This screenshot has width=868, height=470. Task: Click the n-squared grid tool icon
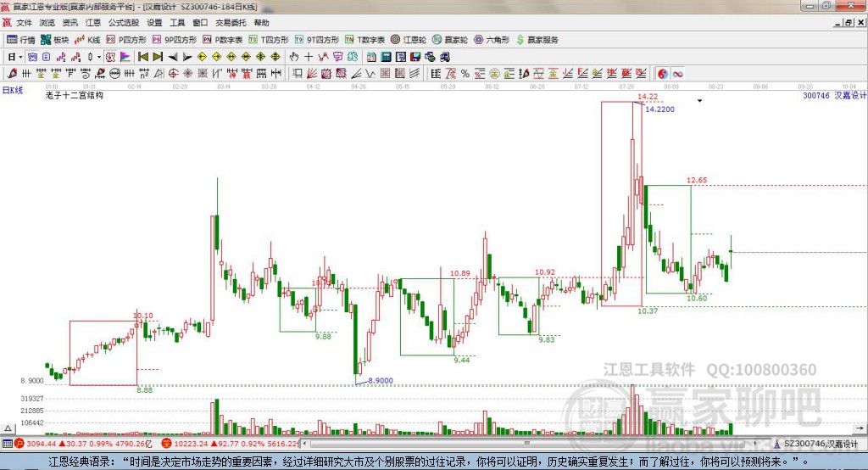(144, 73)
